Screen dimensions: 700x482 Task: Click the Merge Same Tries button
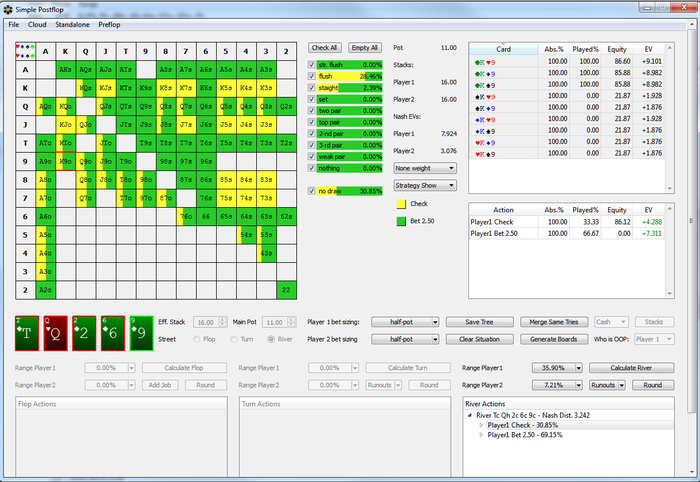click(554, 322)
